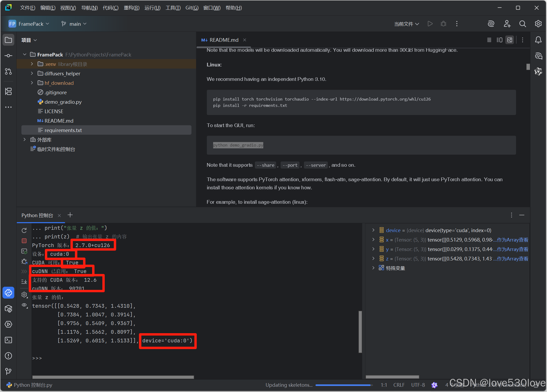547x392 pixels.
Task: Expand the device variable node
Action: coord(373,230)
